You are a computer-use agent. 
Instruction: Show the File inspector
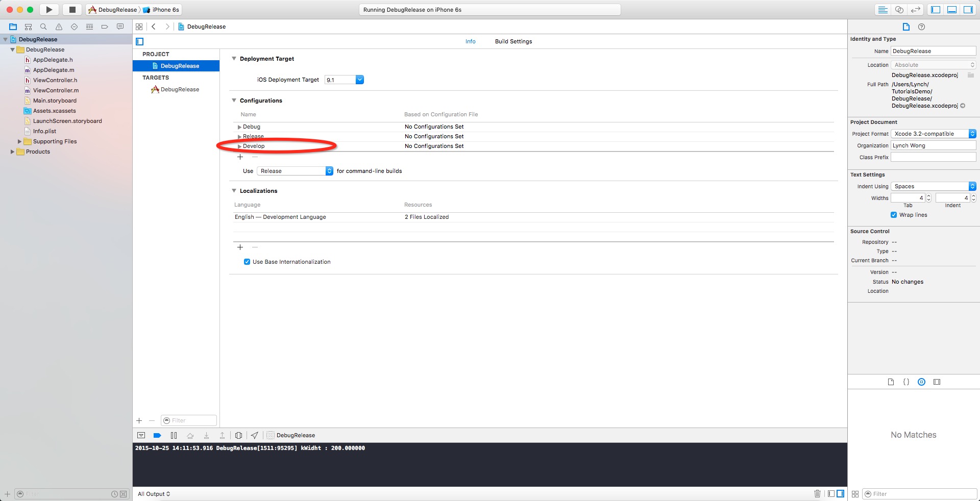(906, 27)
